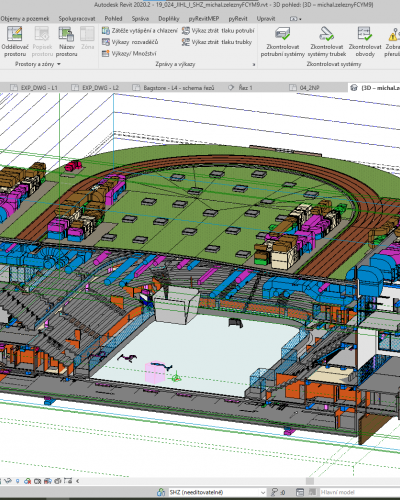This screenshot has width=400, height=500.
Task: Select the grey scoreboard cube above ice
Action: point(176,306)
